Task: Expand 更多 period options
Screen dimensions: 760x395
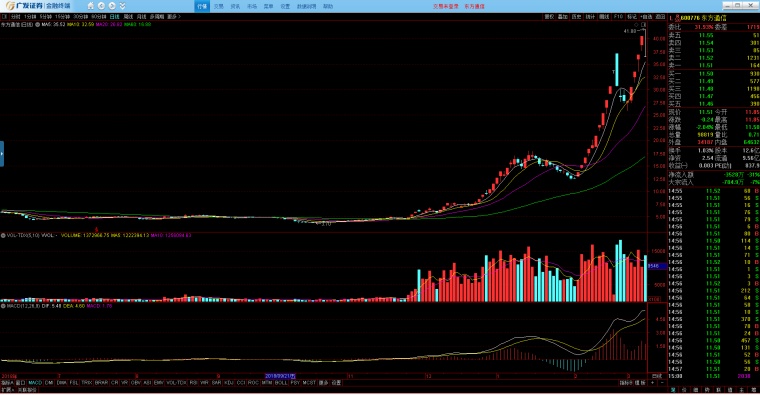Action: (x=173, y=16)
